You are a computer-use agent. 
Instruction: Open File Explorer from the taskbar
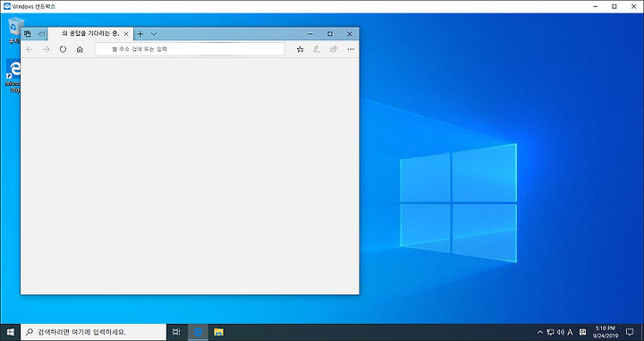coord(218,332)
